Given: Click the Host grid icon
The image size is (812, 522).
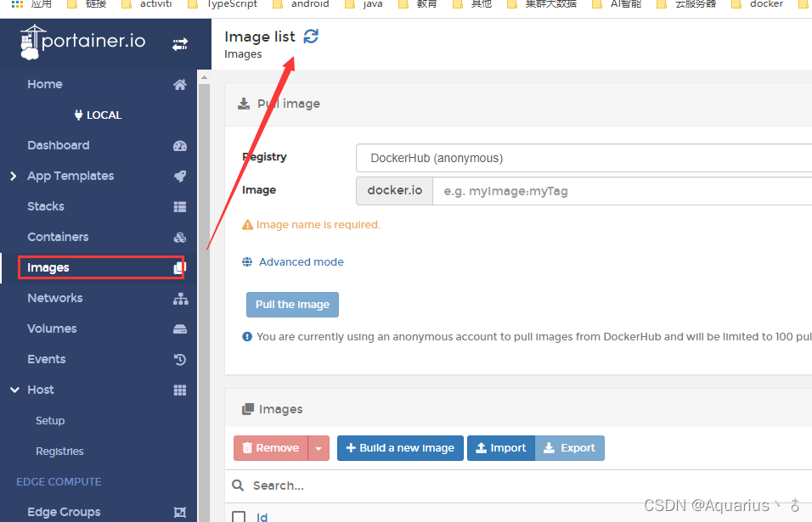Looking at the screenshot, I should click(180, 390).
